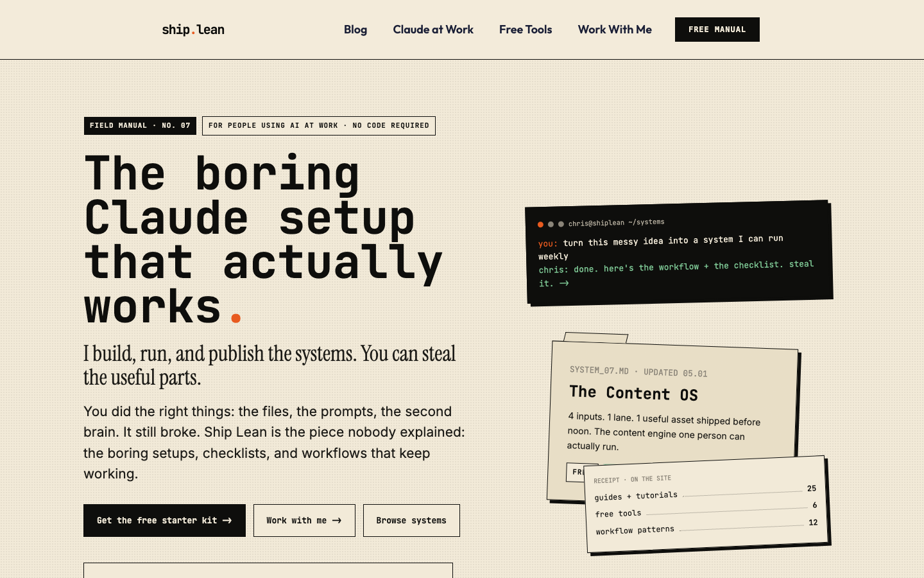Click the free tools receipt row
This screenshot has width=924, height=578.
click(706, 509)
